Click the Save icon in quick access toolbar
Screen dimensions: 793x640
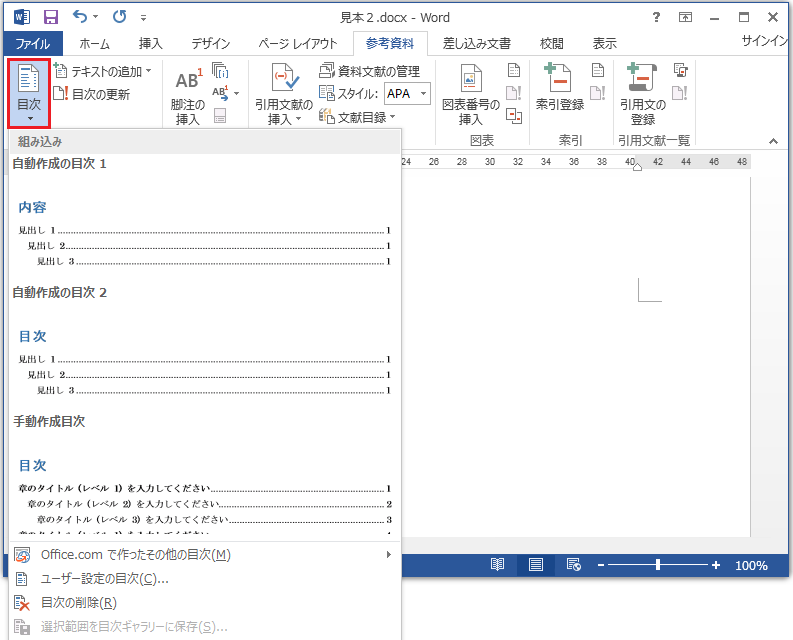pyautogui.click(x=50, y=17)
